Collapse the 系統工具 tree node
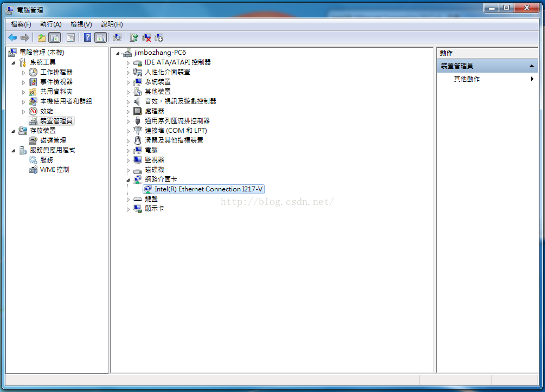Image resolution: width=545 pixels, height=392 pixels. click(x=13, y=63)
